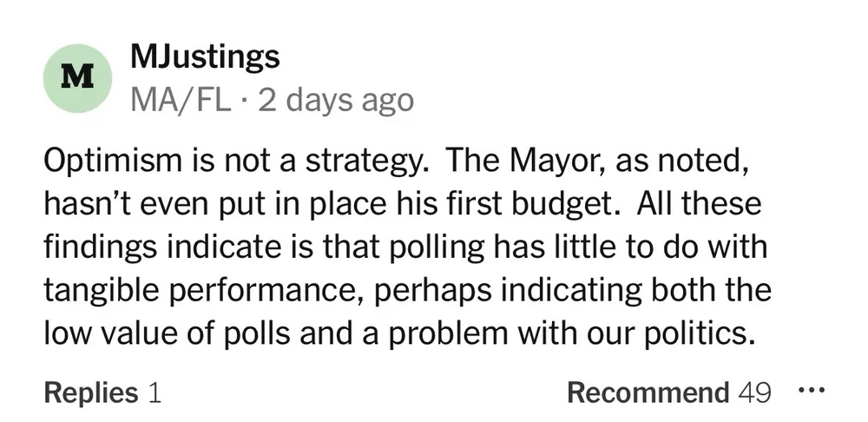Click the recommend count 49

click(x=753, y=392)
